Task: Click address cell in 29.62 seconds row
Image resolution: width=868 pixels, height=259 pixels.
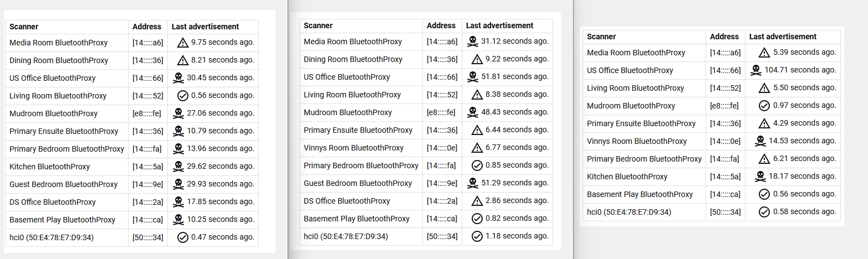Action: (x=147, y=167)
